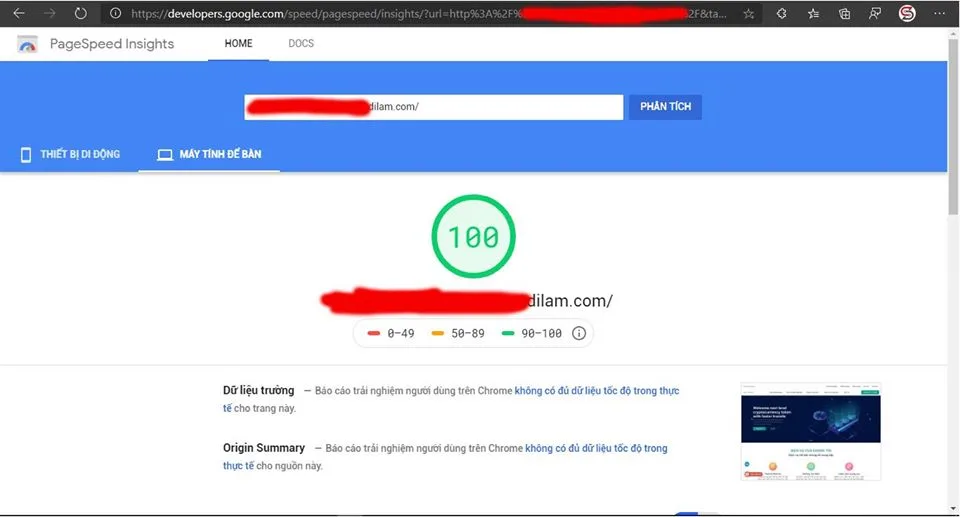Click the scrollbar up arrow
960x517 pixels.
pyautogui.click(x=953, y=34)
